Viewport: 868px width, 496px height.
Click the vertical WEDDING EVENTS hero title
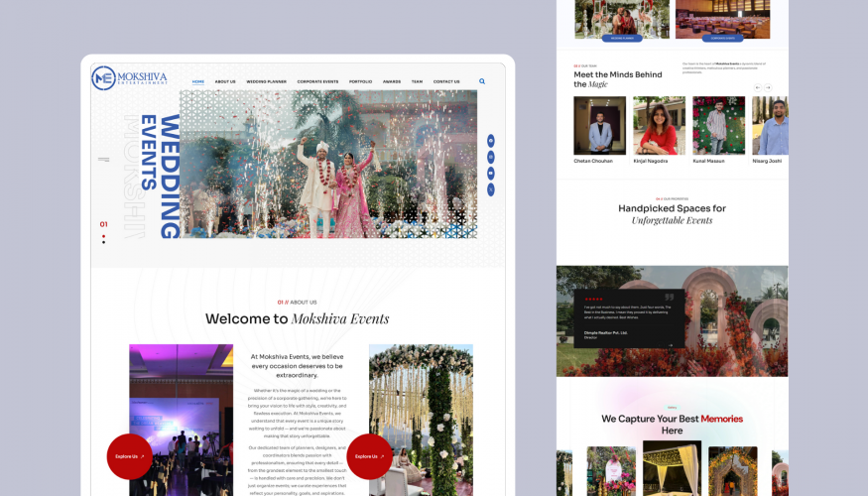click(x=161, y=176)
